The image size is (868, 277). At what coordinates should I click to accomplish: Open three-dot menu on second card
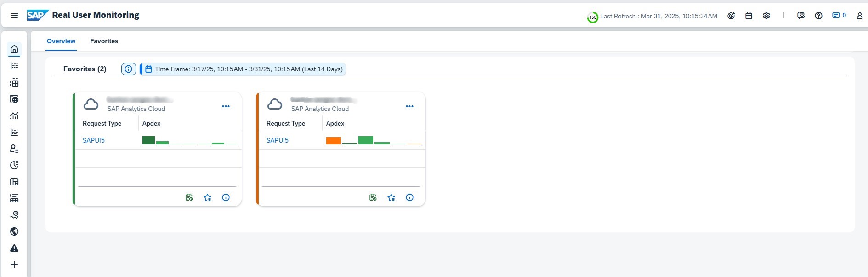coord(409,106)
